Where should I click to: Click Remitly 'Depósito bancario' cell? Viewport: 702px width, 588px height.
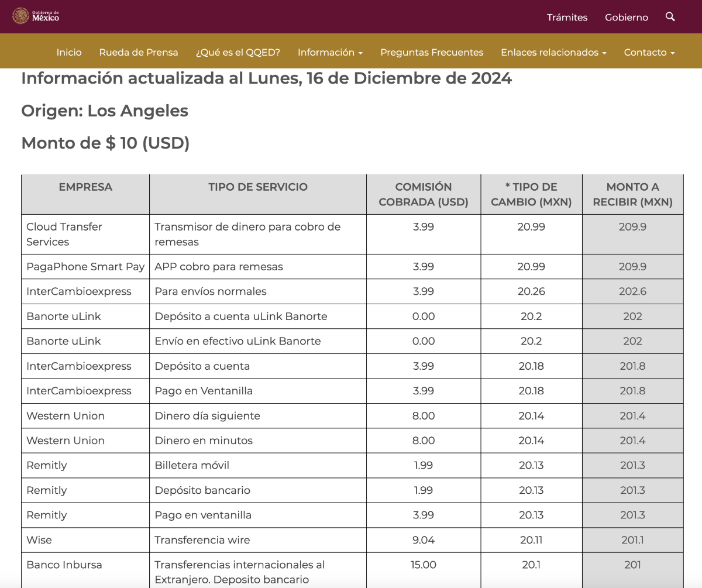click(x=258, y=490)
